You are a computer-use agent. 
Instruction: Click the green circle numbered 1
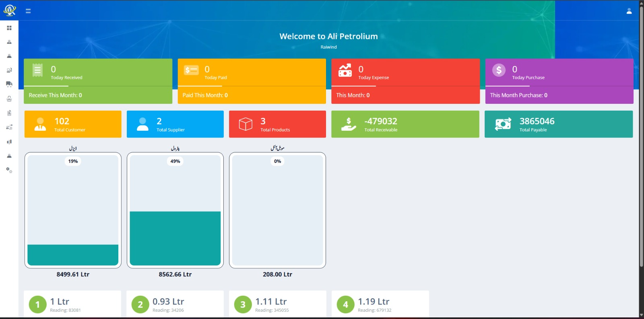[38, 305]
